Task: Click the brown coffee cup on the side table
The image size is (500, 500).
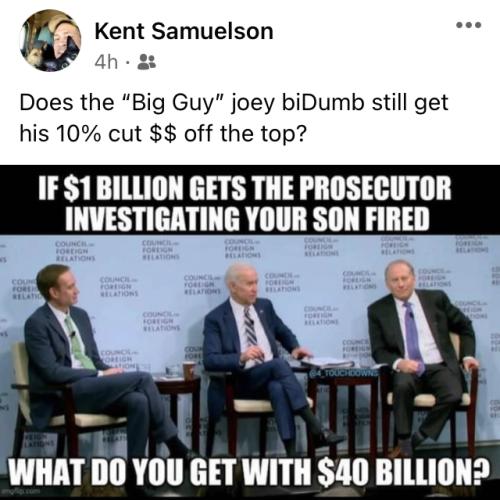Action: [x=189, y=371]
